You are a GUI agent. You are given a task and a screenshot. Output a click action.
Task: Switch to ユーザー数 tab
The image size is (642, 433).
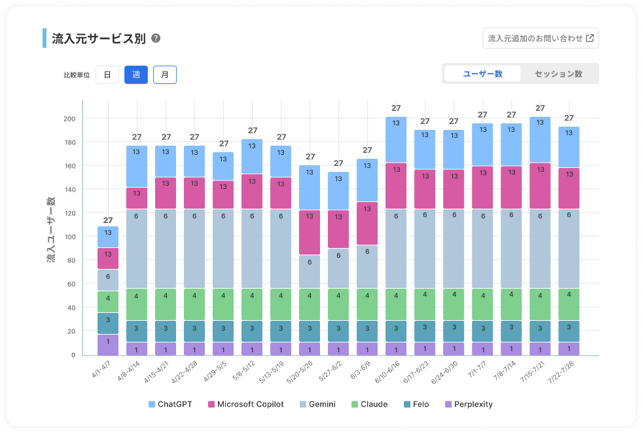[x=482, y=74]
